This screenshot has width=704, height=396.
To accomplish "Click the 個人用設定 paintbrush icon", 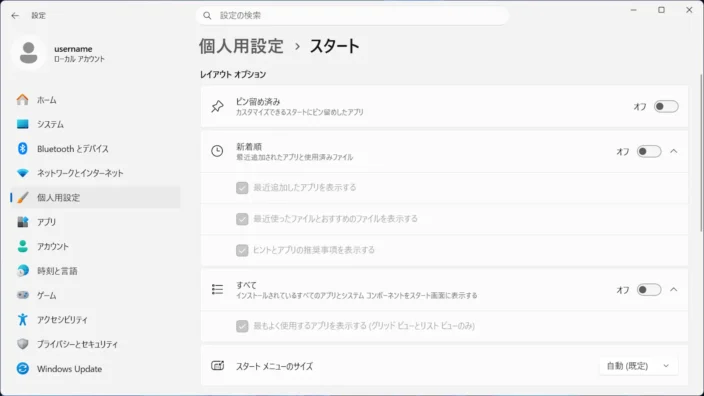I will (22, 198).
